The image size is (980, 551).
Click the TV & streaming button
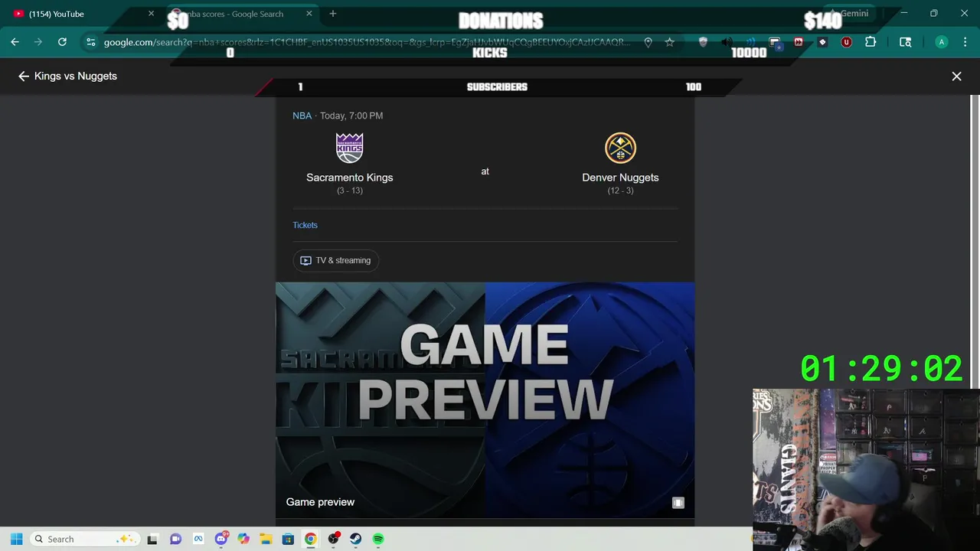click(335, 260)
